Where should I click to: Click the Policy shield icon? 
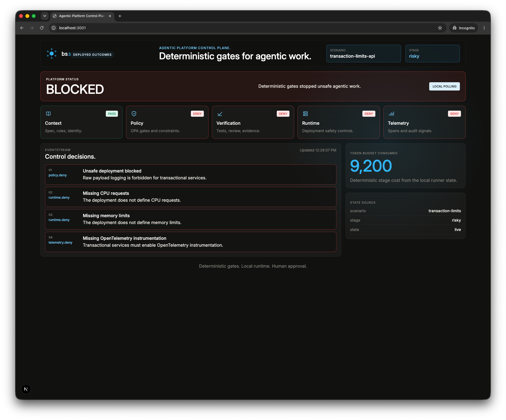[x=134, y=114]
